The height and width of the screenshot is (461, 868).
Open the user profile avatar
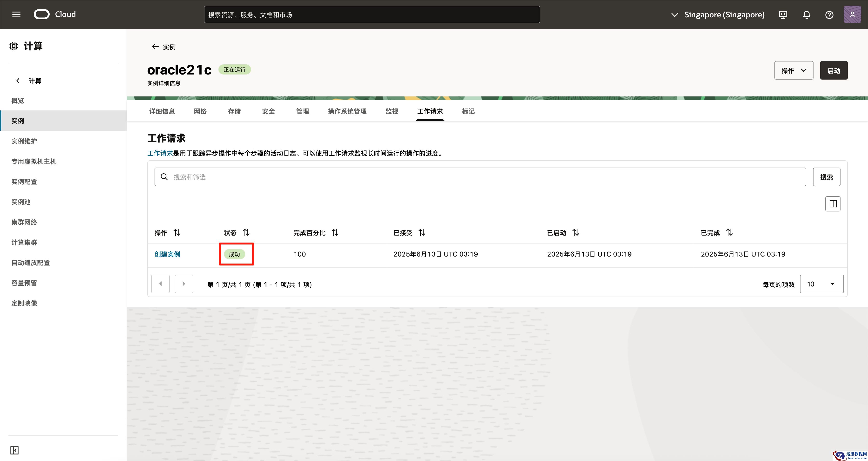(x=852, y=14)
